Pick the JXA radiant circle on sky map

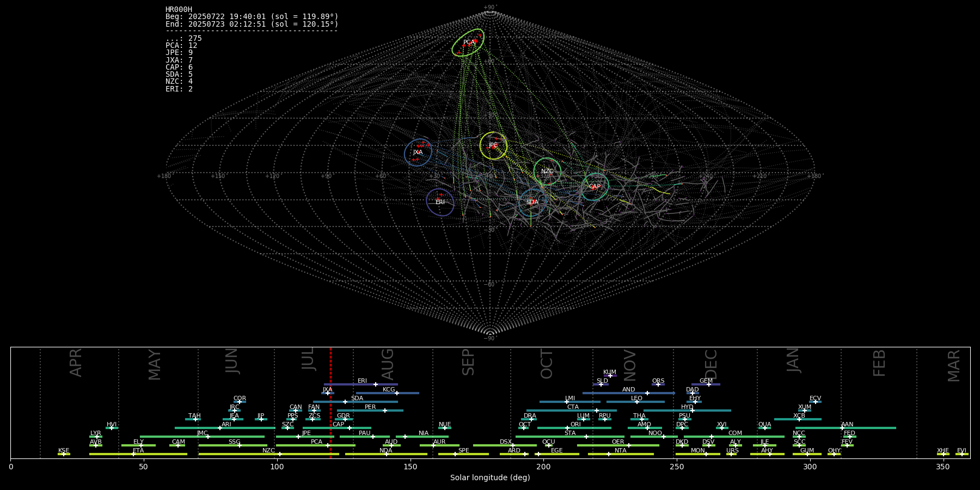click(418, 152)
